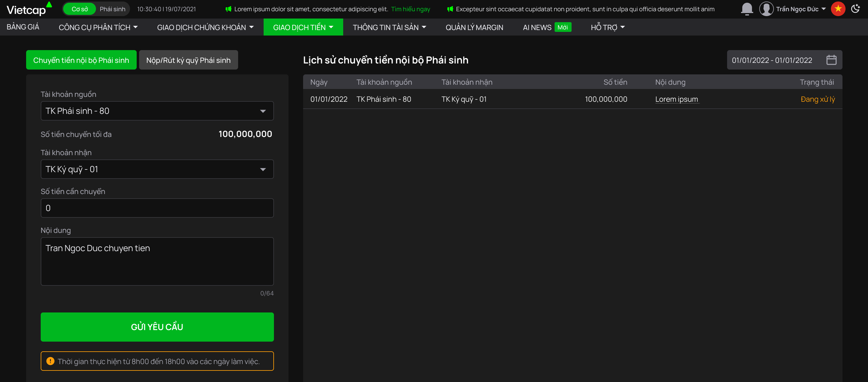868x382 pixels.
Task: Click the Ngày column header
Action: click(x=319, y=82)
